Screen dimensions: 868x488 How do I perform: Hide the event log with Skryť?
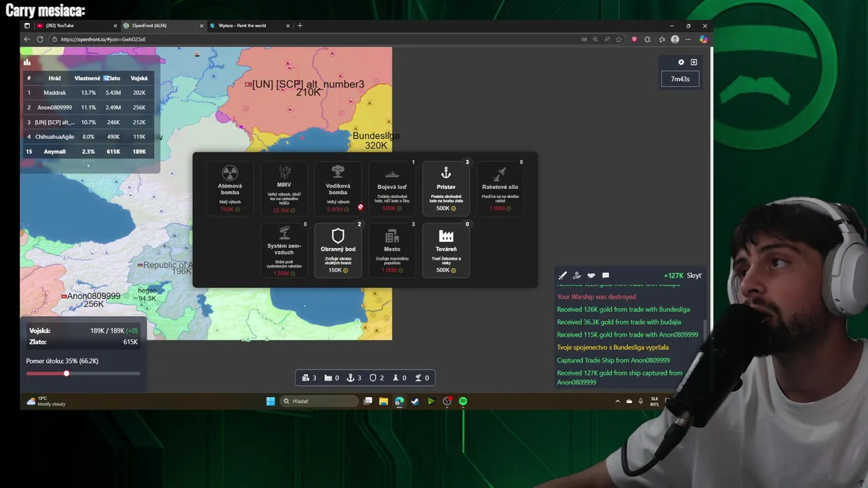(694, 276)
